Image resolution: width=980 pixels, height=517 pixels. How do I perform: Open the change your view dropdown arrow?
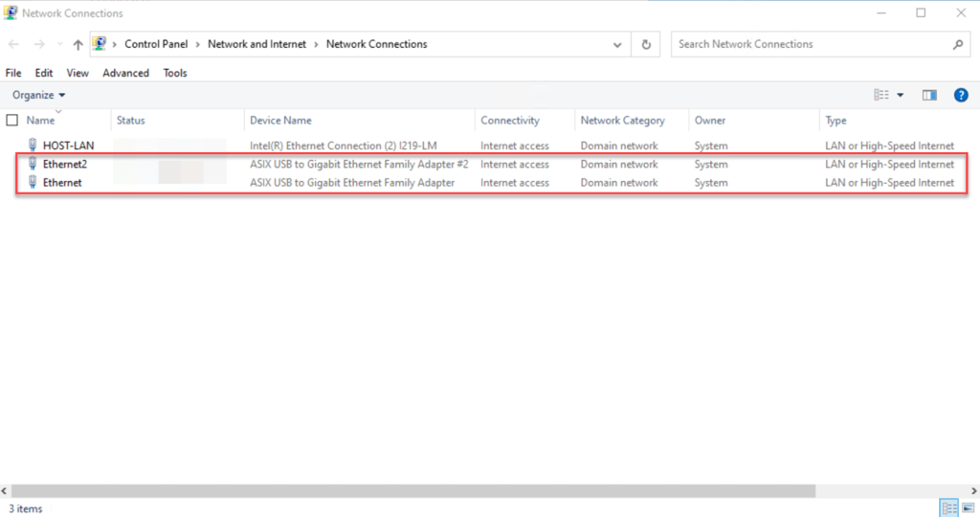(x=901, y=95)
